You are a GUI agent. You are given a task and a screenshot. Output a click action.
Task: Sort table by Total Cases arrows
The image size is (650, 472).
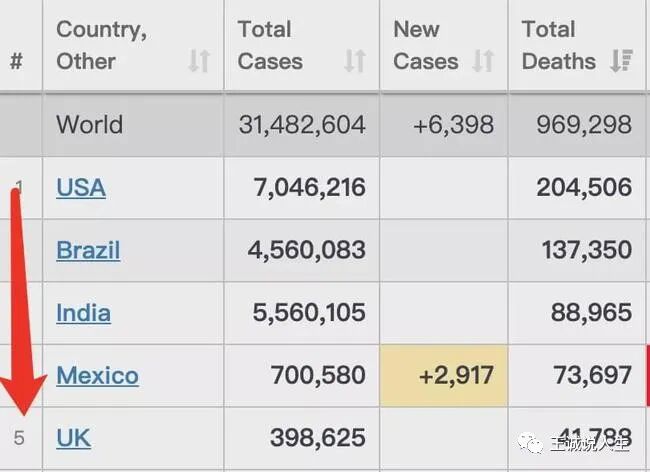click(355, 61)
